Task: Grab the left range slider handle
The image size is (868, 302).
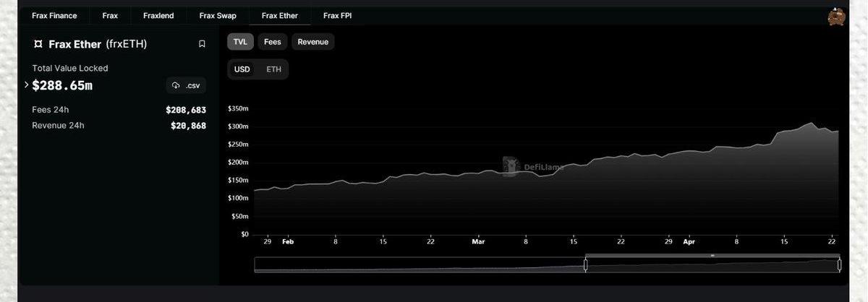Action: click(x=585, y=265)
